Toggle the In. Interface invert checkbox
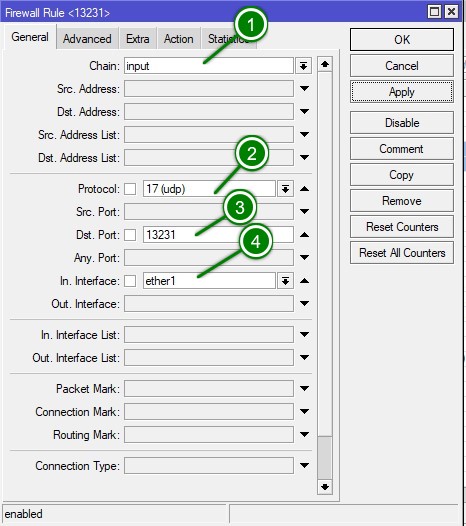Image resolution: width=466 pixels, height=526 pixels. [130, 281]
